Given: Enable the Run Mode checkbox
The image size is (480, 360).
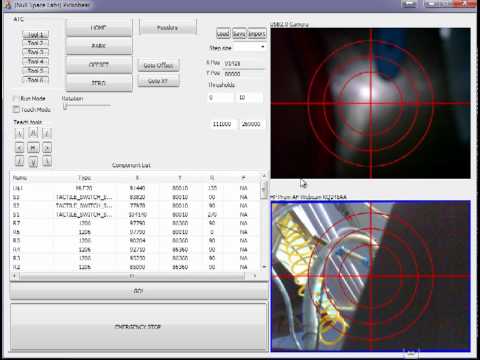Looking at the screenshot, I should 15,99.
